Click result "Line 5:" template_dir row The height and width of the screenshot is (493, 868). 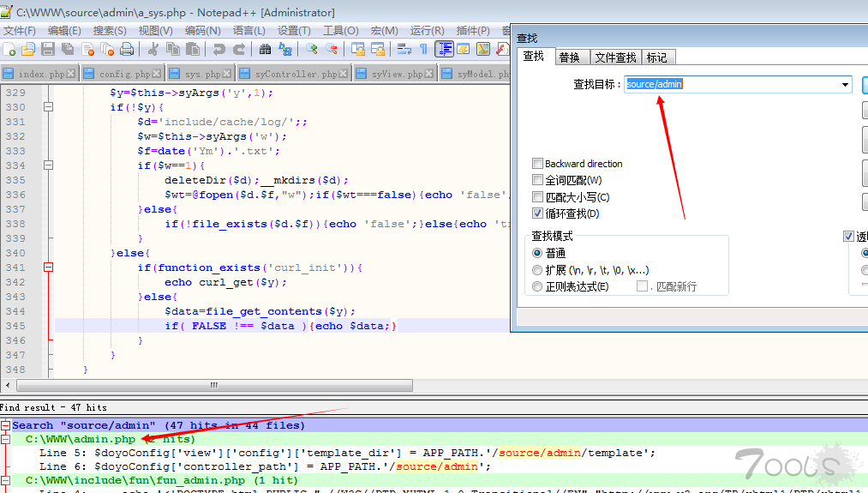pyautogui.click(x=347, y=453)
